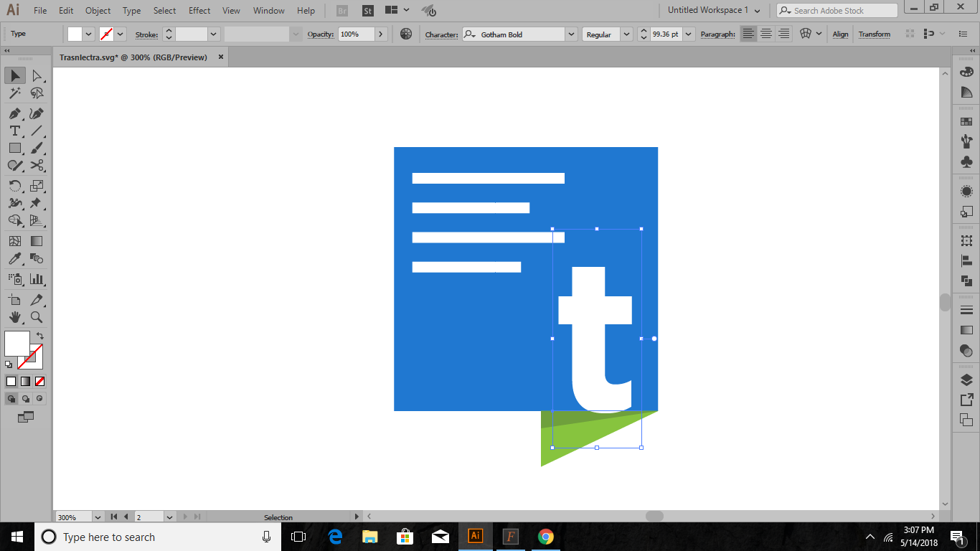Open the File menu

click(x=40, y=11)
